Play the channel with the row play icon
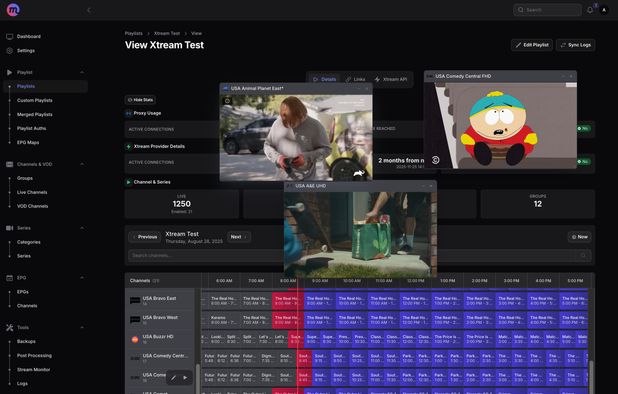Viewport: 618px width, 394px height. pos(185,378)
